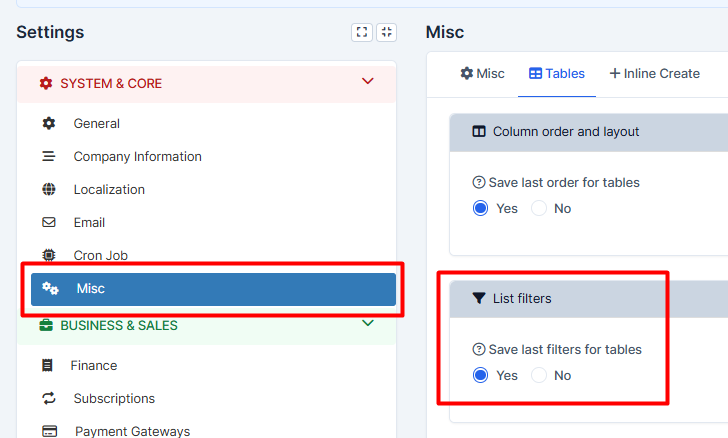The height and width of the screenshot is (438, 728).
Task: Click the SYSTEM & CORE heading text
Action: click(111, 84)
